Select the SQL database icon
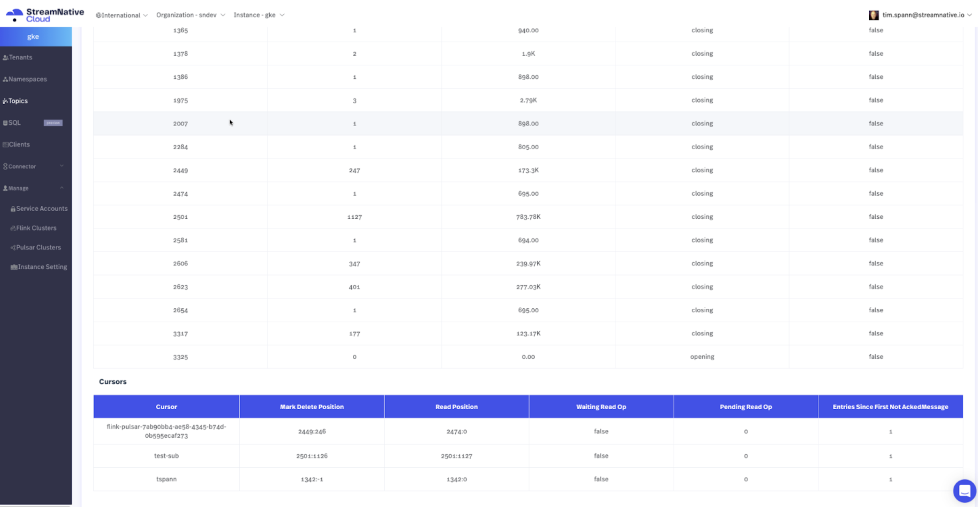 click(x=5, y=123)
